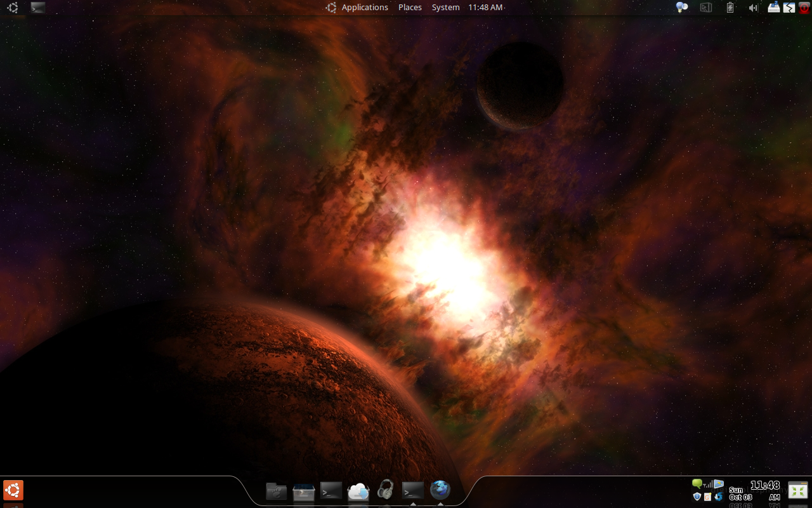Open the System menu
The width and height of the screenshot is (812, 508).
[445, 8]
